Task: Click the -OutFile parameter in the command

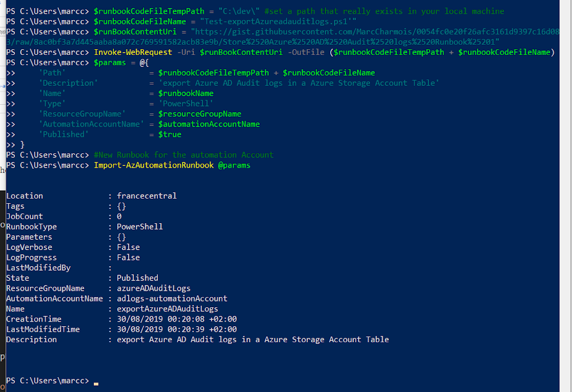Action: point(305,53)
